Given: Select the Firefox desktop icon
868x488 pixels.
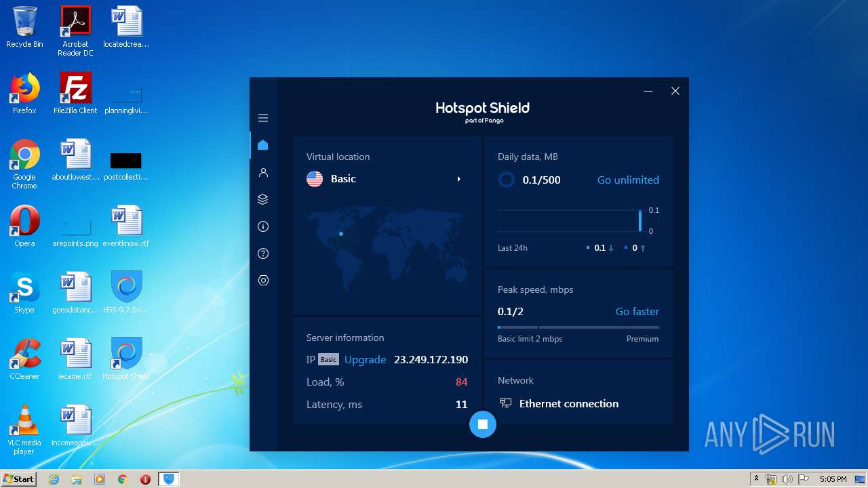Looking at the screenshot, I should click(x=24, y=94).
